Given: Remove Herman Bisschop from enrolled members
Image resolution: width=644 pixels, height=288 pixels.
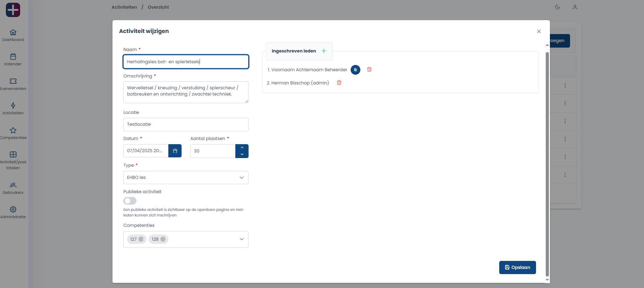Looking at the screenshot, I should [x=339, y=83].
